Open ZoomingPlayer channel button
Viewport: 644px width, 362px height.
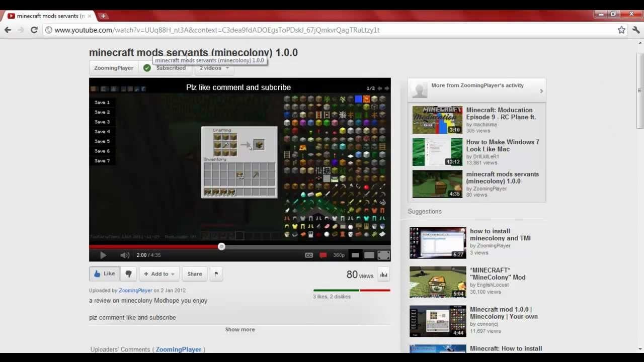(x=114, y=68)
